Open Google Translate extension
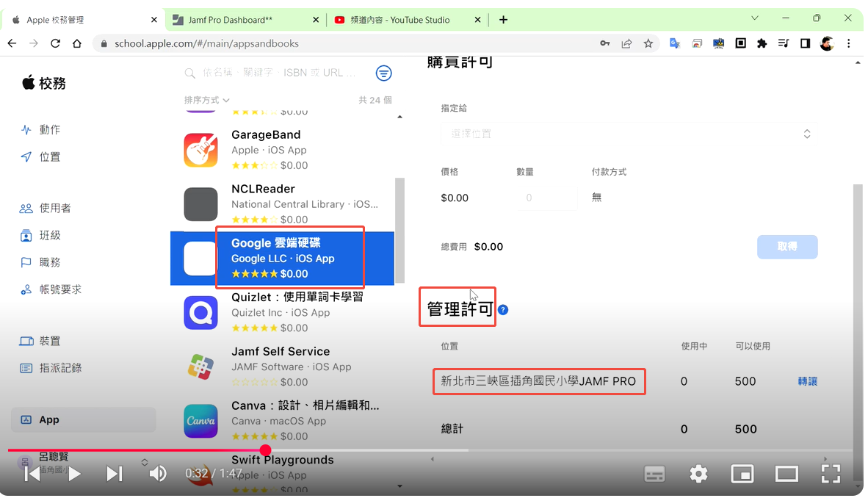This screenshot has width=868, height=498. (675, 43)
